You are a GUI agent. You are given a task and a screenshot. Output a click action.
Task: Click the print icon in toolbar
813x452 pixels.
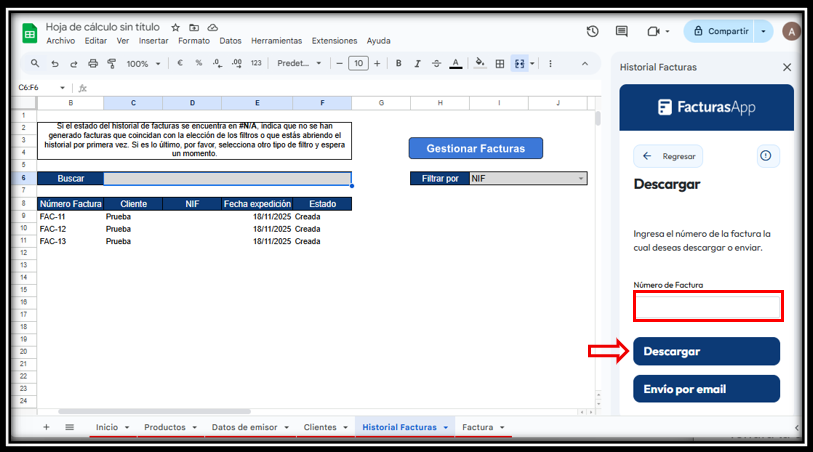coord(93,63)
